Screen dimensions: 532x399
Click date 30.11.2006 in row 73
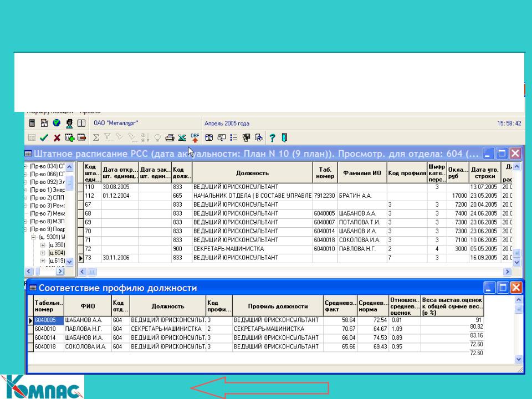coord(120,258)
